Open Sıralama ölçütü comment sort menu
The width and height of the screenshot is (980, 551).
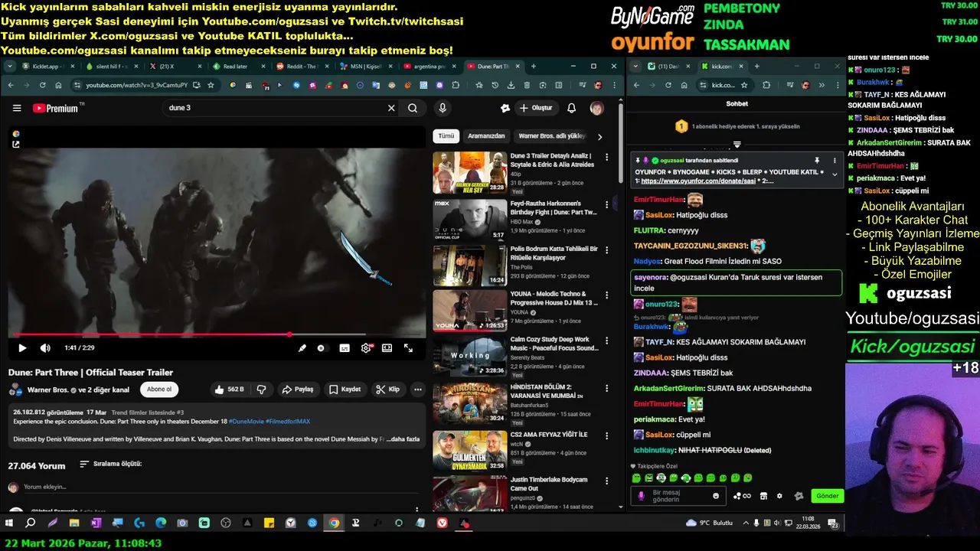pos(110,465)
